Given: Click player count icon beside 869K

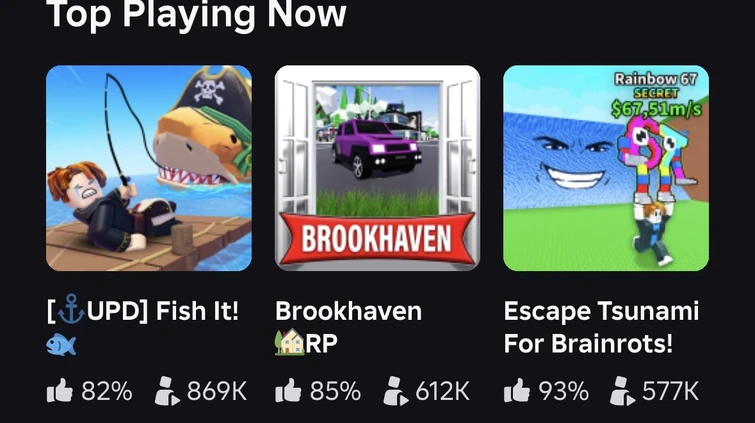Looking at the screenshot, I should (x=167, y=390).
